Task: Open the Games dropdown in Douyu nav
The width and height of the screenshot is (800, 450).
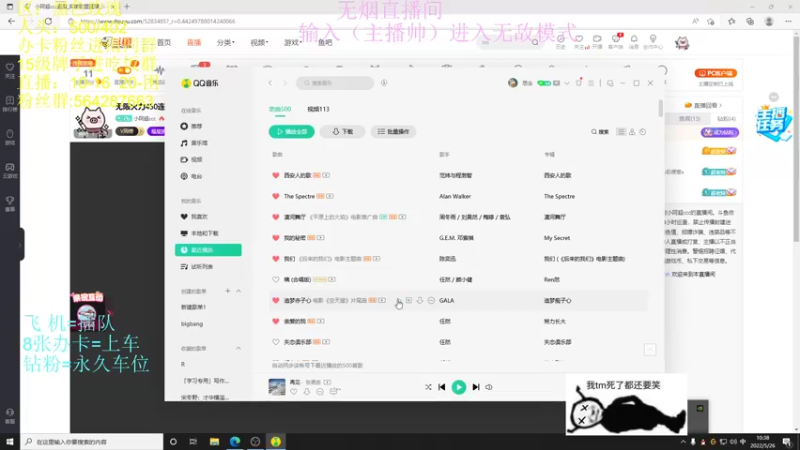Action: 293,43
